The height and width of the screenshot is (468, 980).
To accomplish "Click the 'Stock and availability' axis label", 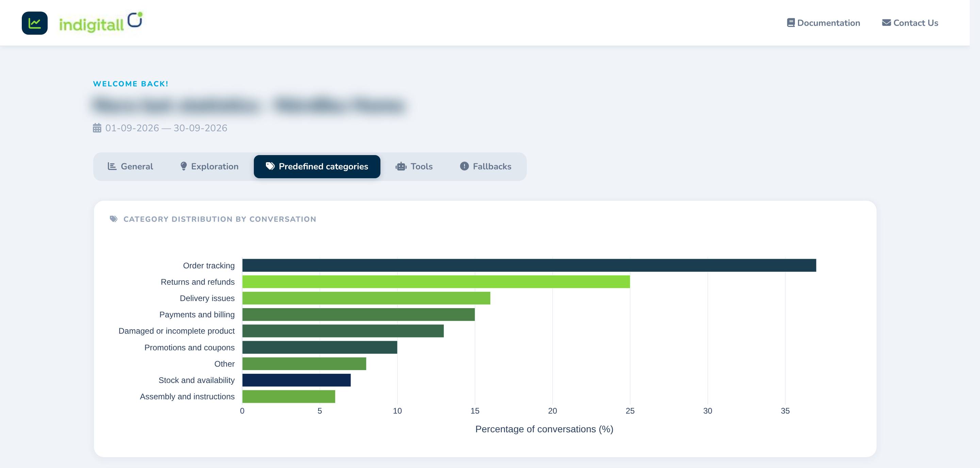I will pyautogui.click(x=197, y=380).
